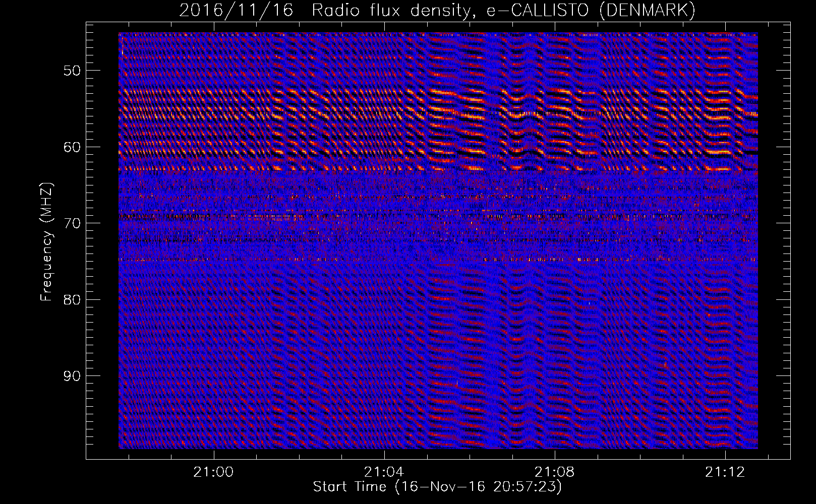Click the '70' frequency tick label

(x=72, y=223)
